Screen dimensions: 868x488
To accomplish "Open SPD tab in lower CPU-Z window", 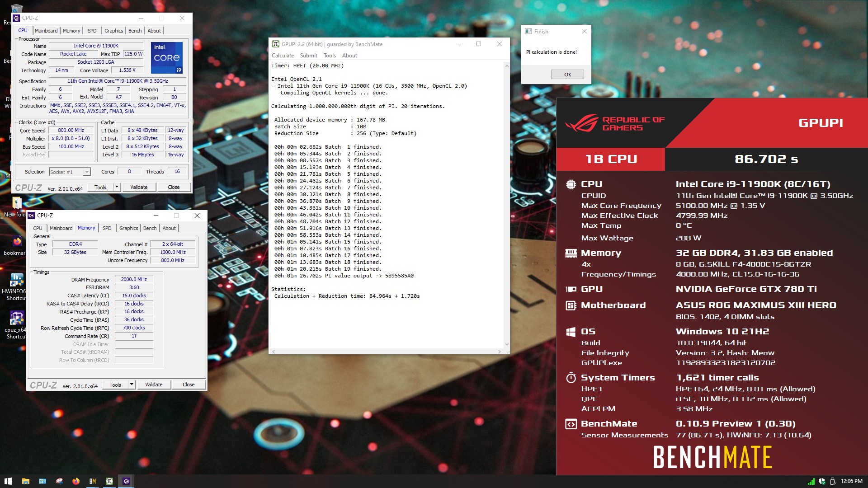I will [107, 228].
